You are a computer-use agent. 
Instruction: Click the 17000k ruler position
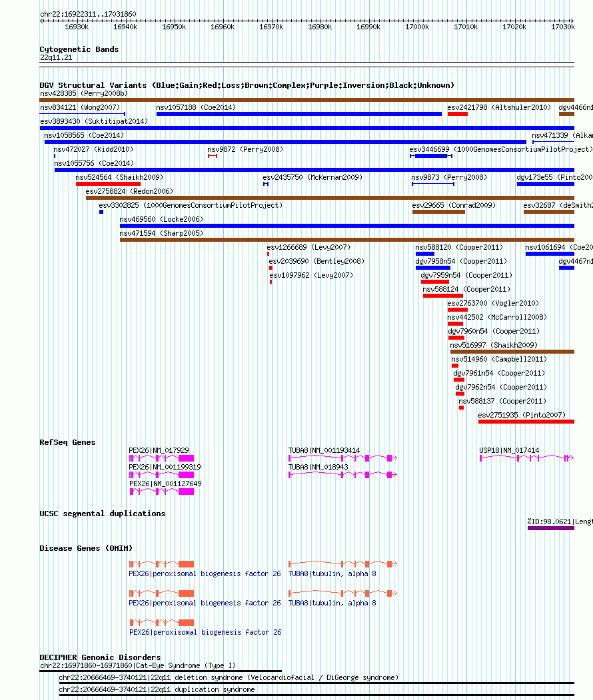[x=417, y=27]
